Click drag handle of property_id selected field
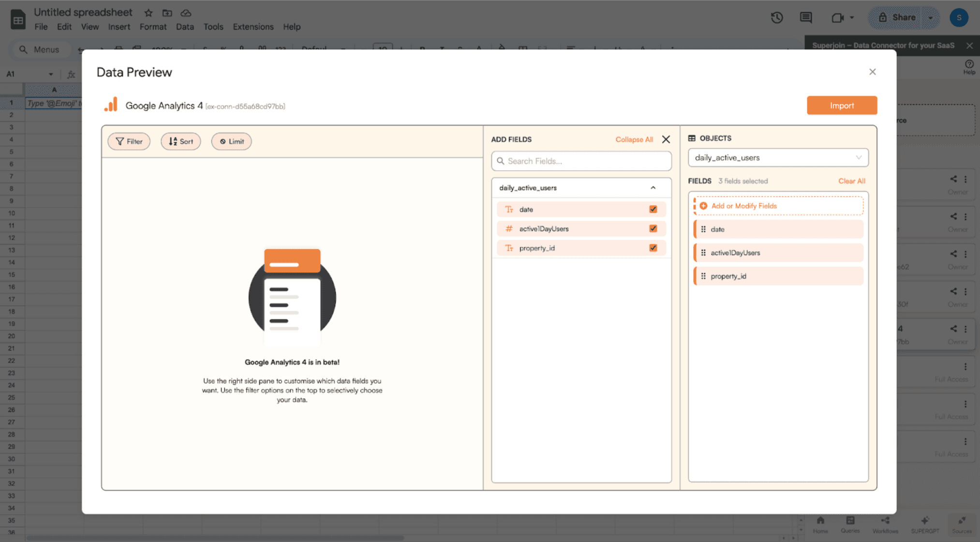 (703, 276)
